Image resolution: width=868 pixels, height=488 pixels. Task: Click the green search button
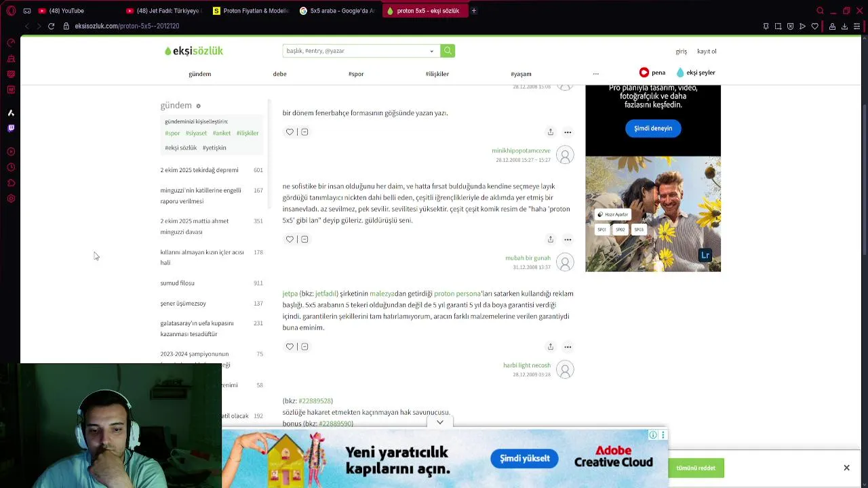(448, 51)
